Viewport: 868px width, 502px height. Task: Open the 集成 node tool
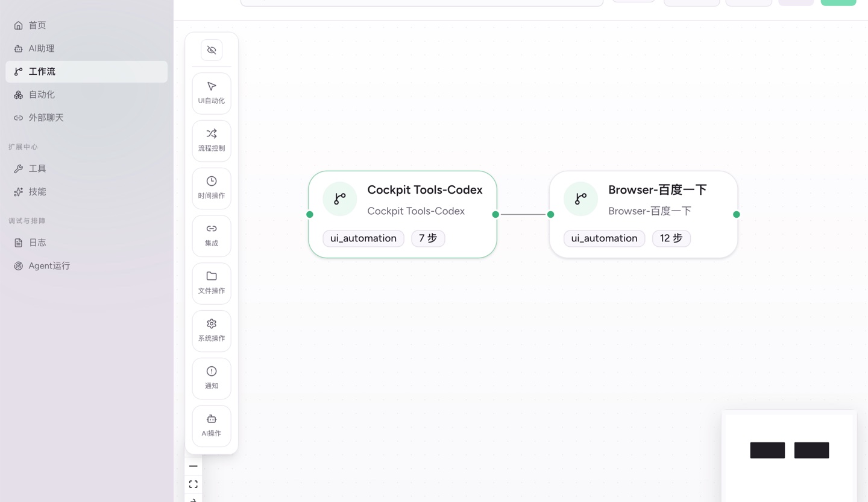click(x=211, y=235)
